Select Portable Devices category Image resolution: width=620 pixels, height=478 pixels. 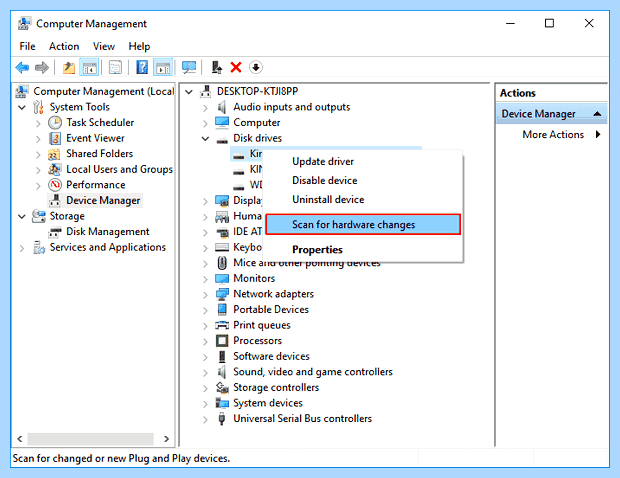click(271, 309)
